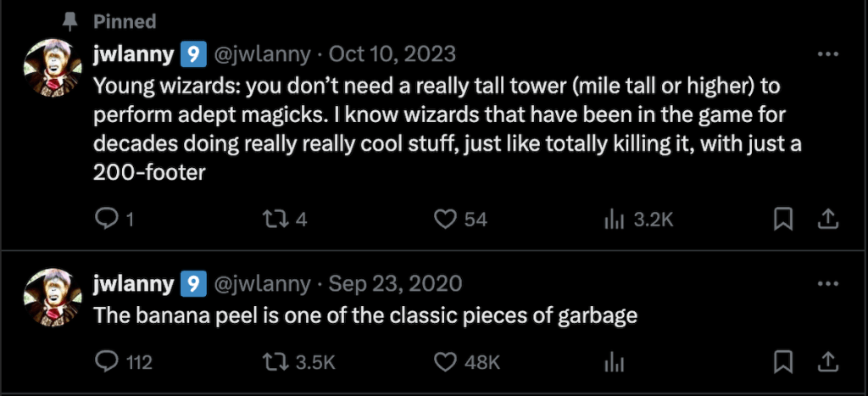Share the banana peel tweet
This screenshot has height=396, width=868.
pyautogui.click(x=826, y=362)
